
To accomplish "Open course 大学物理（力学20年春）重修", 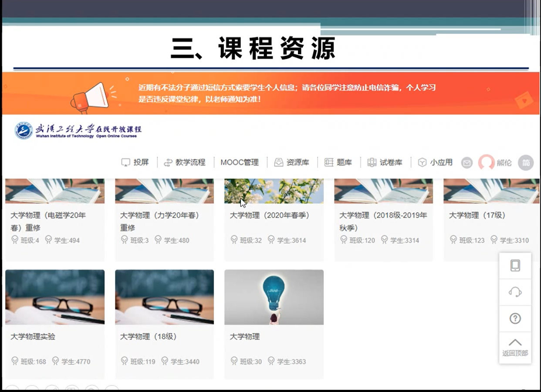I will pyautogui.click(x=159, y=221).
